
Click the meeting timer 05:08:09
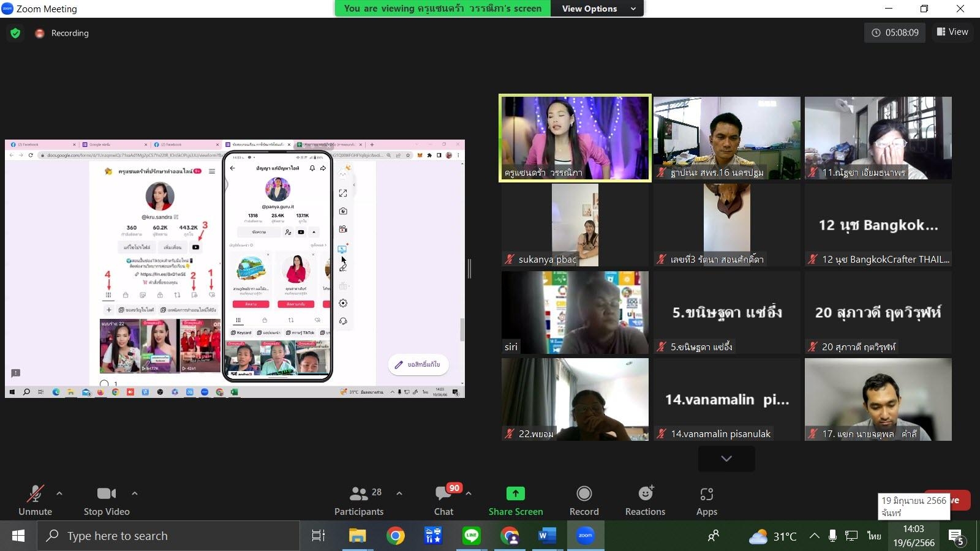click(895, 32)
